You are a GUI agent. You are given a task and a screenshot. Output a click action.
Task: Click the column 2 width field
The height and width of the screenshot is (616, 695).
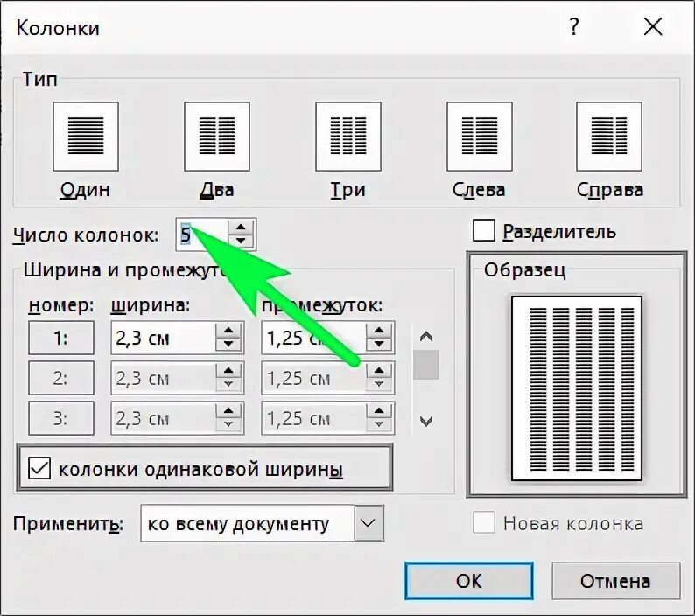click(x=164, y=378)
